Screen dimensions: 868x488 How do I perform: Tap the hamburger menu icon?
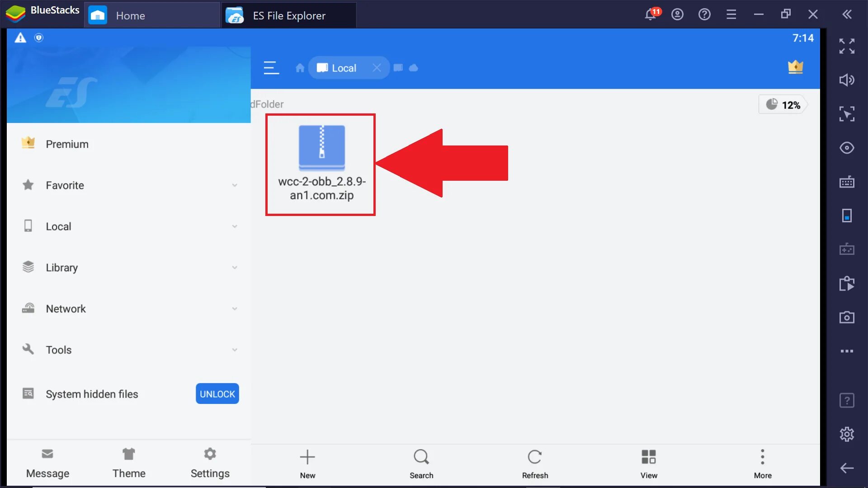click(x=271, y=67)
